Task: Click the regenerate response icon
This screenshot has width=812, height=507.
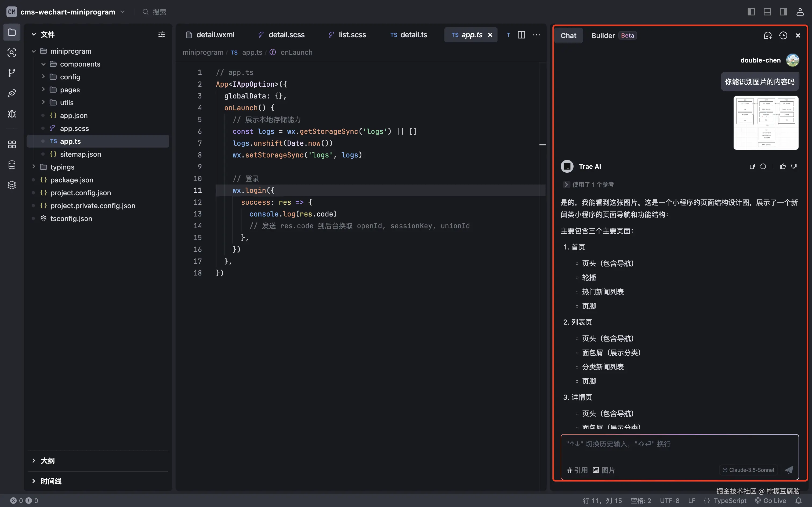Action: pyautogui.click(x=763, y=166)
